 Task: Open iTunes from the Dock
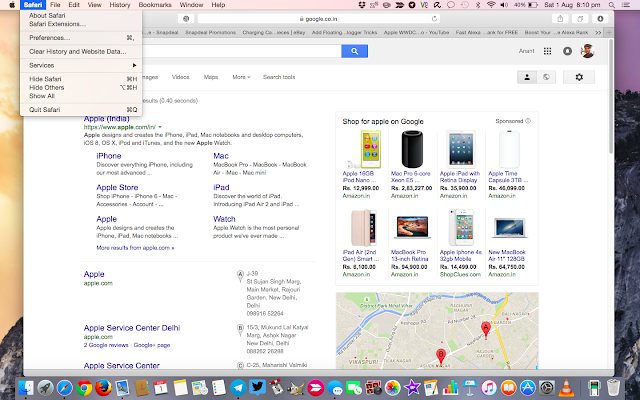click(x=489, y=388)
